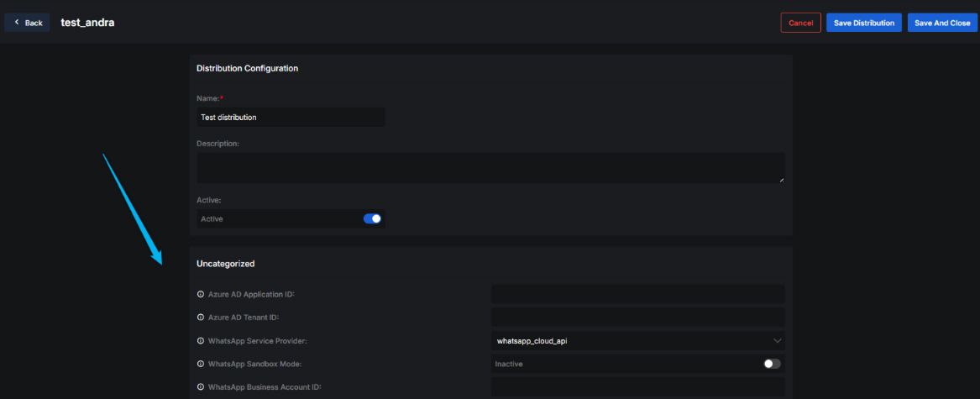Disable the Active distribution toggle

(372, 218)
